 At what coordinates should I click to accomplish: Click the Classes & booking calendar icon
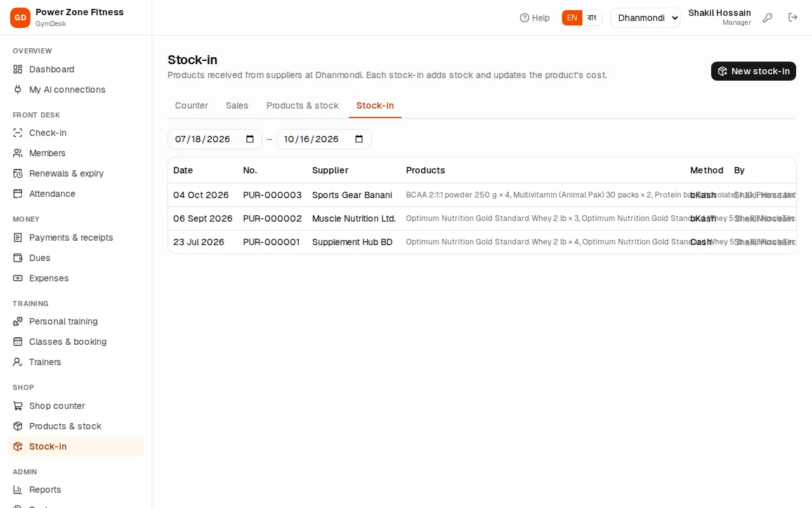click(18, 342)
